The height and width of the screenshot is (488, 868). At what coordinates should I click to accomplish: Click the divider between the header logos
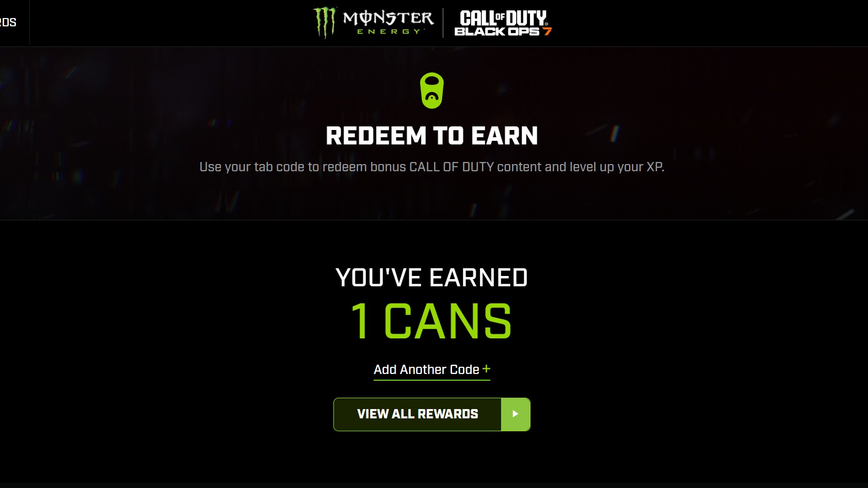click(x=443, y=23)
